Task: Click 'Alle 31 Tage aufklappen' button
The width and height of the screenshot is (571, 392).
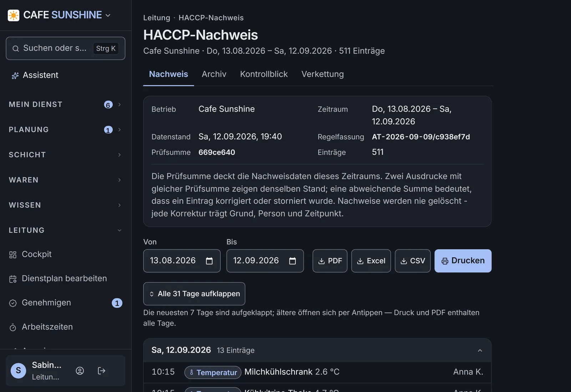Action: click(x=194, y=294)
